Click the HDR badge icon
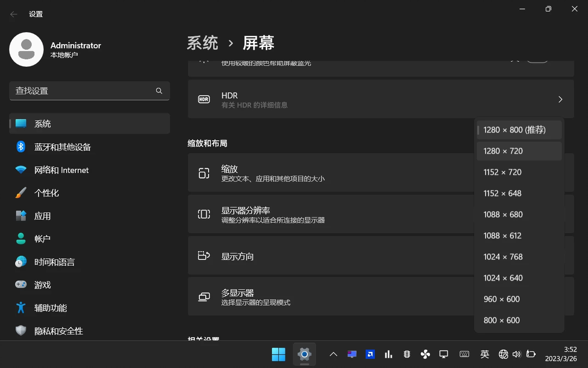The image size is (588, 368). (x=204, y=99)
